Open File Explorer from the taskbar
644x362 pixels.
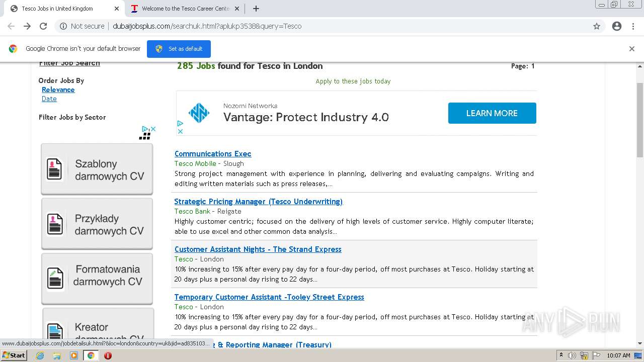(57, 355)
